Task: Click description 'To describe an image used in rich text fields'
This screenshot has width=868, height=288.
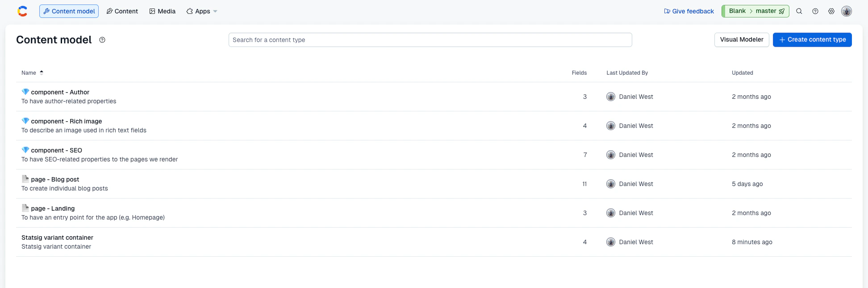Action: tap(84, 131)
